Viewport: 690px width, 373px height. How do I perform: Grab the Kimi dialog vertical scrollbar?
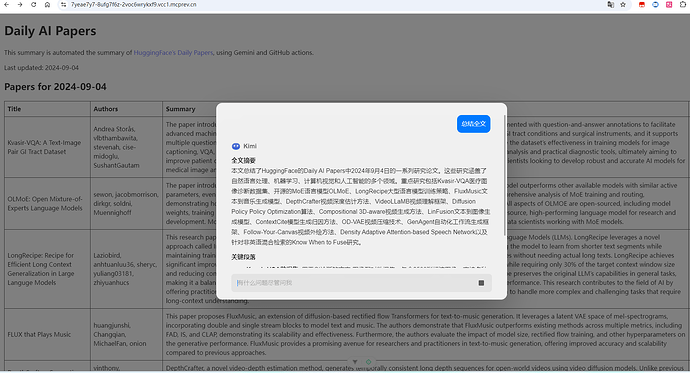pos(504,176)
